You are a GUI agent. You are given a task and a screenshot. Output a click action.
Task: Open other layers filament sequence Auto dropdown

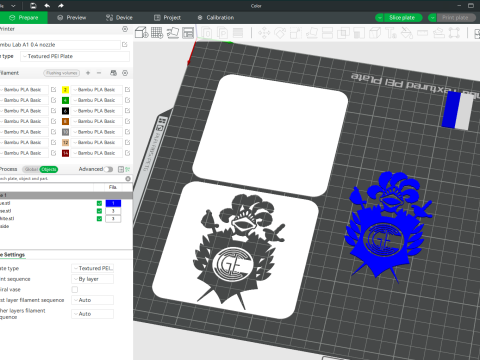click(93, 314)
